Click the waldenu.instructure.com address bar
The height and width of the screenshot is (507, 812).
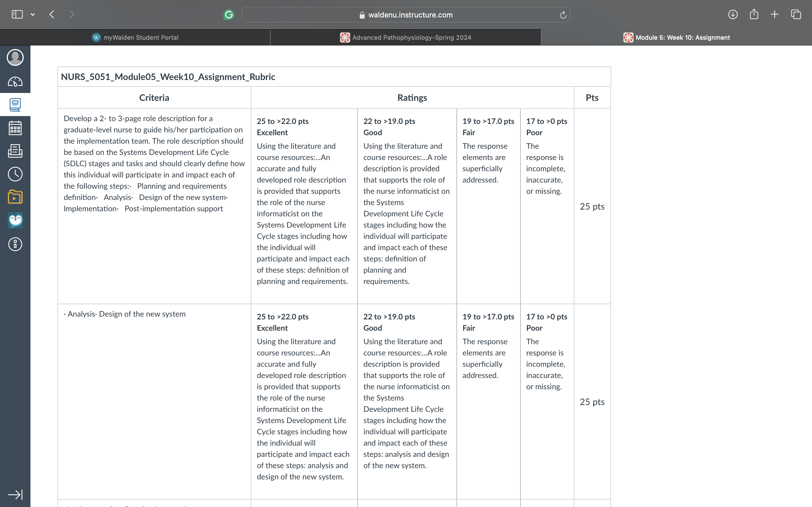pos(406,15)
